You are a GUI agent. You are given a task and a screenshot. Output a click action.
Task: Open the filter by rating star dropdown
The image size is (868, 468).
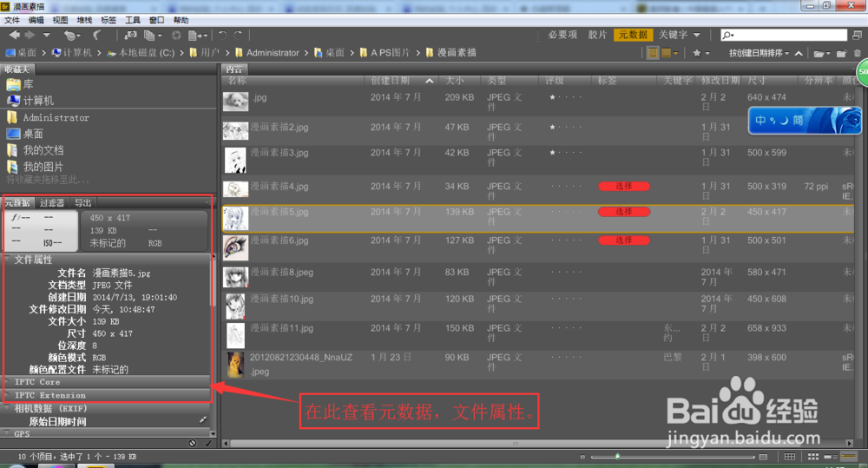(x=700, y=53)
